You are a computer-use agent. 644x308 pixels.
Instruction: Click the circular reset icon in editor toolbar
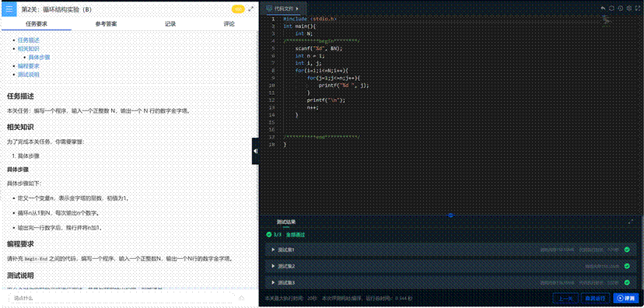pyautogui.click(x=611, y=8)
